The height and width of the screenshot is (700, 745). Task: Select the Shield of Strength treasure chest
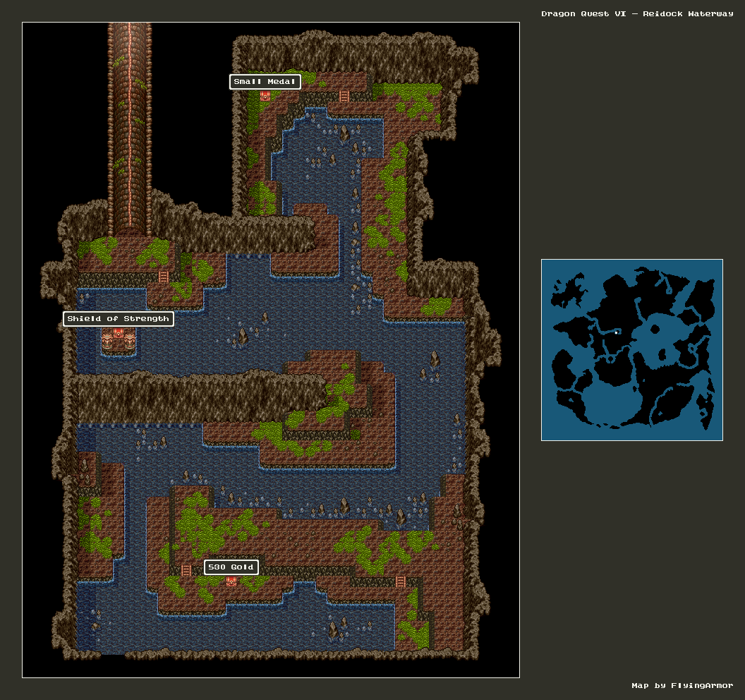click(119, 332)
